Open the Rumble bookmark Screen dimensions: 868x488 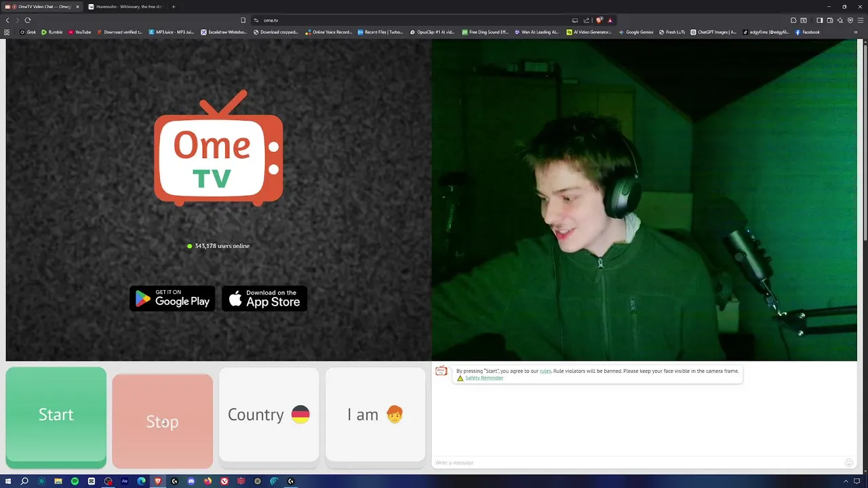click(52, 32)
